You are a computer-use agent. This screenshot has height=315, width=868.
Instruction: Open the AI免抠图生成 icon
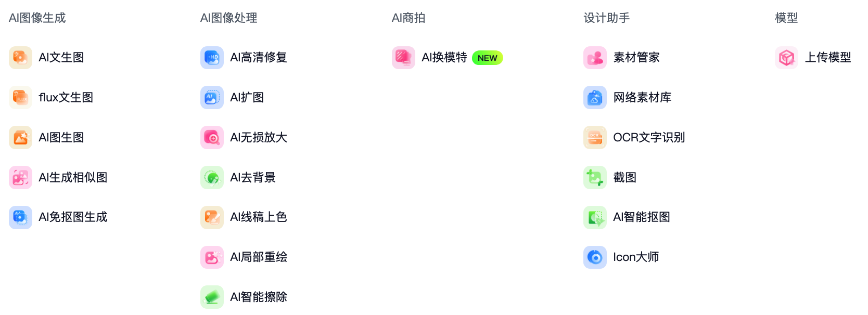(20, 217)
